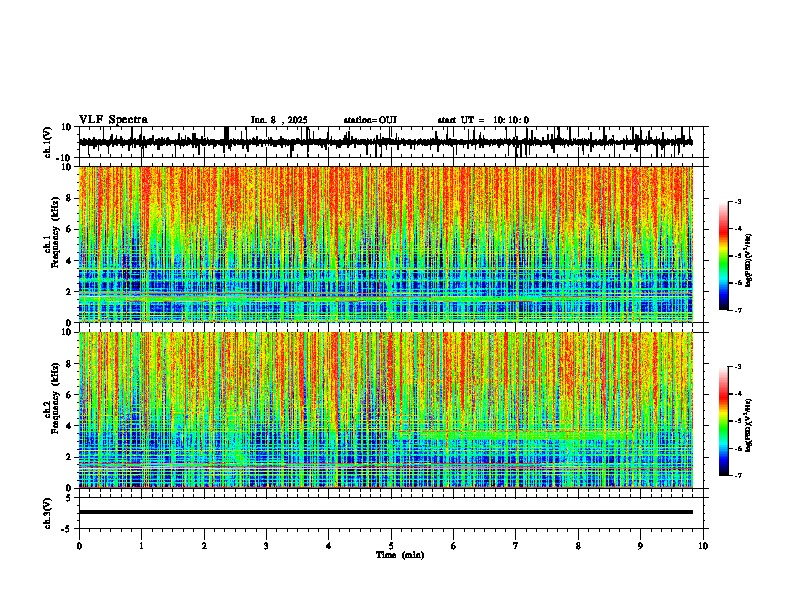Click the 4 kHz tick on ch.1 frequency axis
This screenshot has height=612, width=792.
(x=70, y=261)
